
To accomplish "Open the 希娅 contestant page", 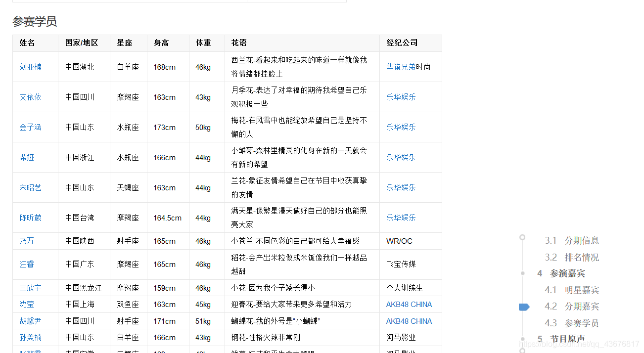I will click(x=27, y=157).
